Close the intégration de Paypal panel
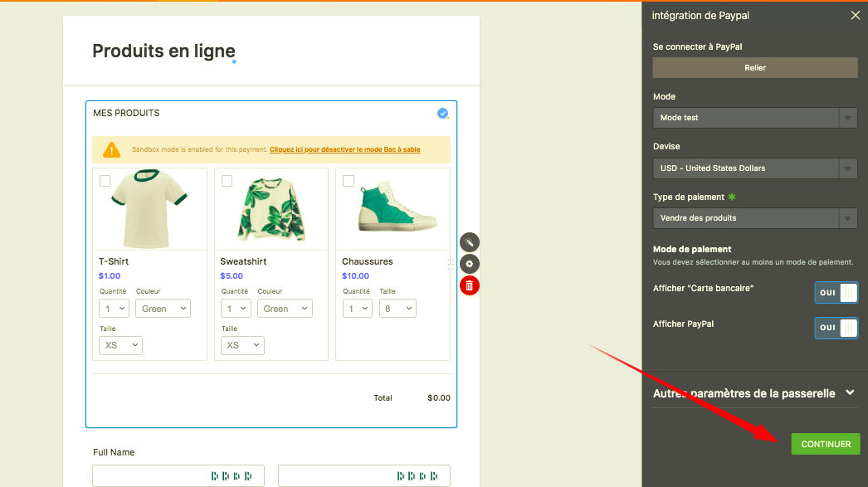The image size is (868, 487). pos(856,16)
